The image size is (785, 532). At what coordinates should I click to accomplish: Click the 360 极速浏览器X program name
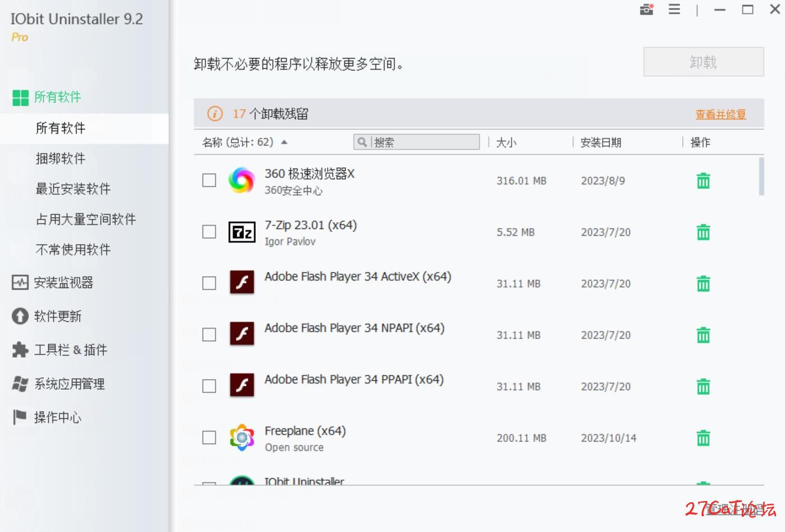pyautogui.click(x=309, y=174)
